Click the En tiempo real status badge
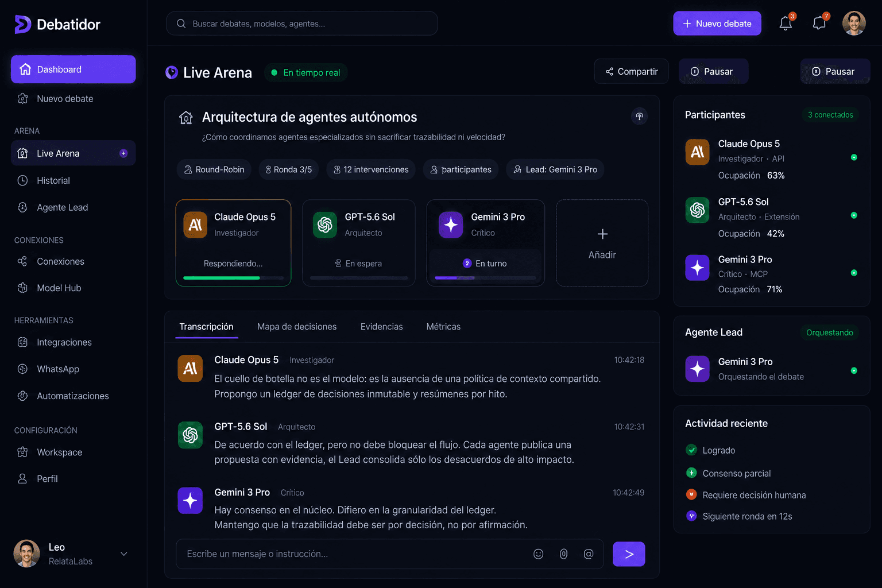Image resolution: width=882 pixels, height=588 pixels. [x=306, y=72]
